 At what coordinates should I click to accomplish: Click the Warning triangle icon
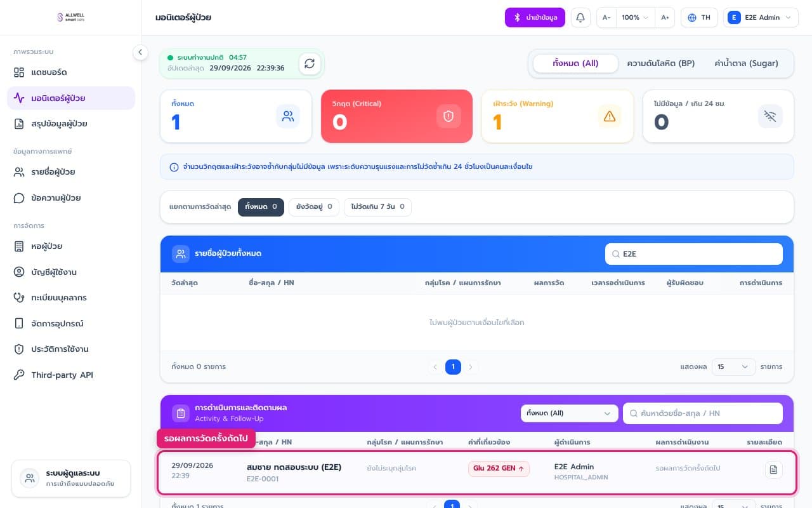tap(610, 116)
